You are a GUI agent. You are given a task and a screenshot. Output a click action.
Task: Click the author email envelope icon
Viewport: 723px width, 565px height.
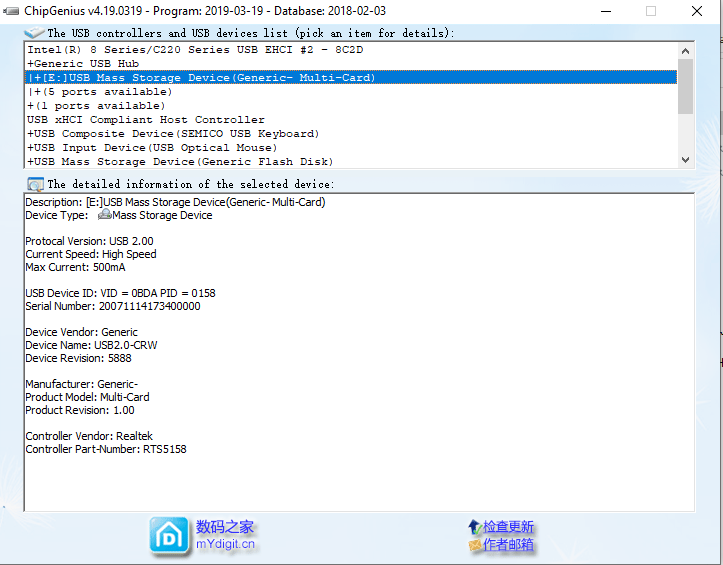pyautogui.click(x=475, y=545)
